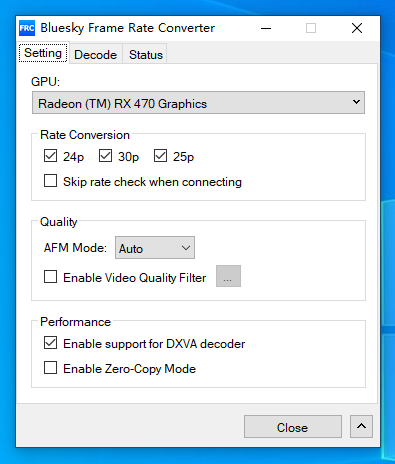Disable the 25p rate conversion checkbox
Screen dimensions: 395x464
pos(160,156)
